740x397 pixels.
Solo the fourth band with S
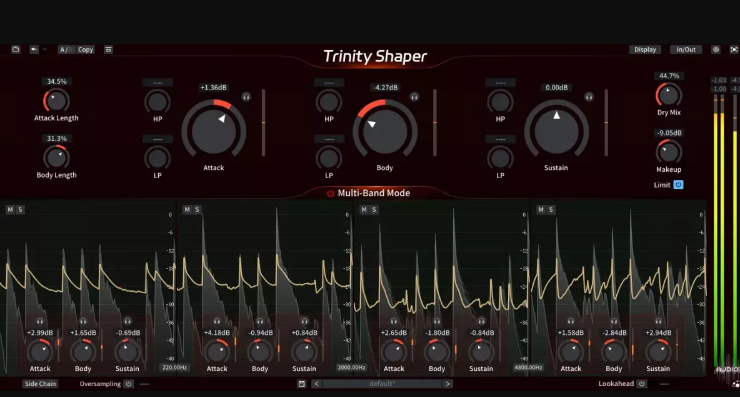click(x=551, y=210)
